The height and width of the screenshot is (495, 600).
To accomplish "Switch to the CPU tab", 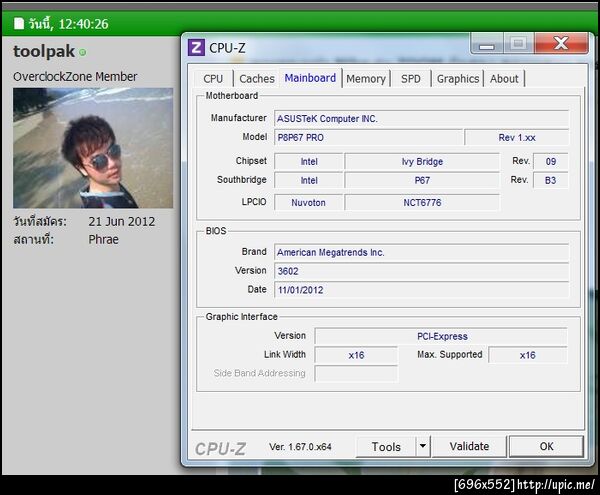I will click(x=213, y=79).
